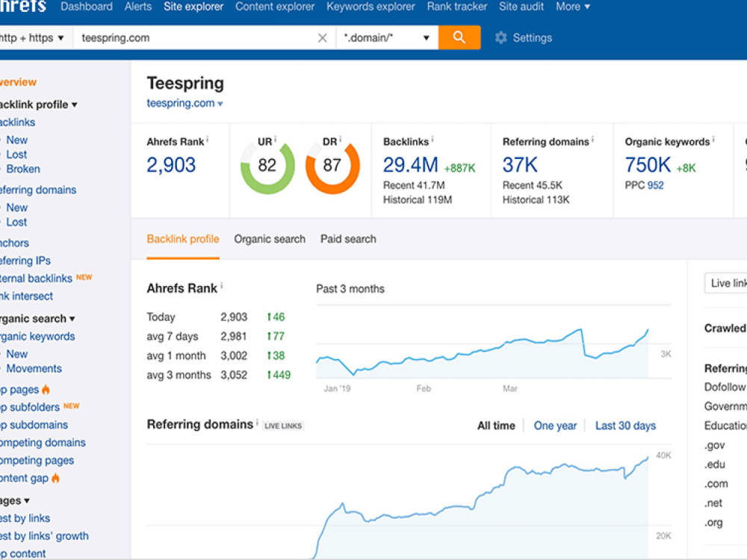Open Referring IPs in sidebar

tap(25, 261)
